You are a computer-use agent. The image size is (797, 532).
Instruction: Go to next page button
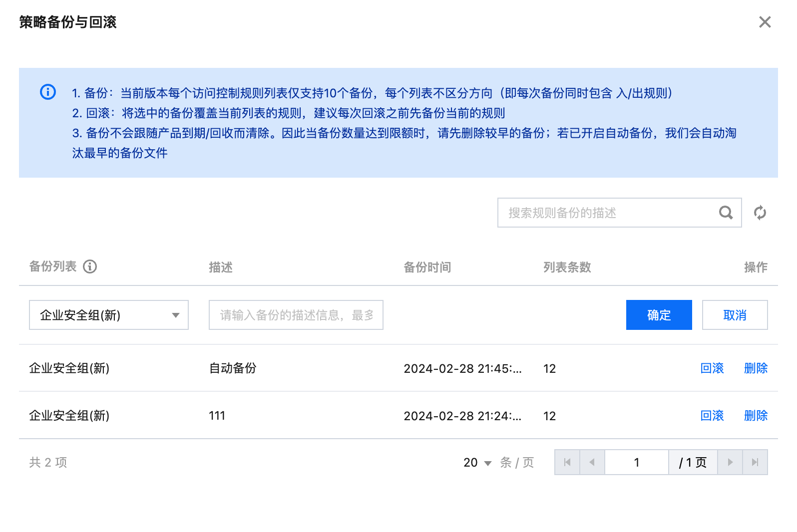(730, 462)
